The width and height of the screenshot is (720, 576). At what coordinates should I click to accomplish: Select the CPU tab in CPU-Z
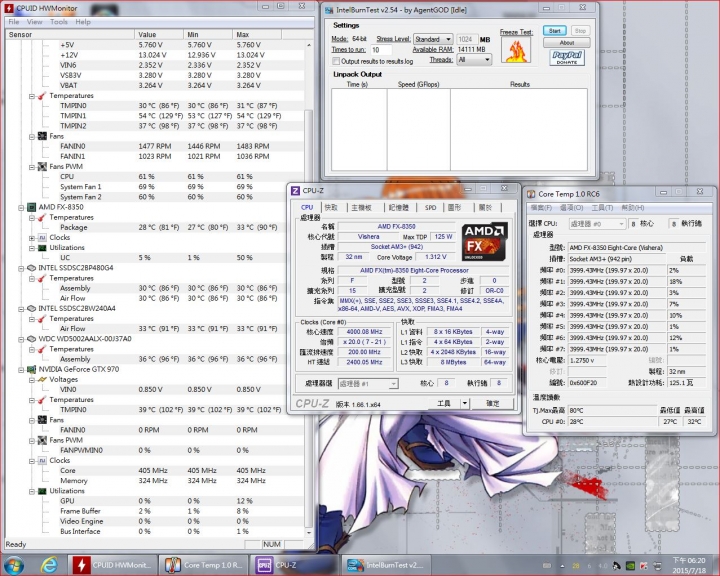pyautogui.click(x=307, y=207)
